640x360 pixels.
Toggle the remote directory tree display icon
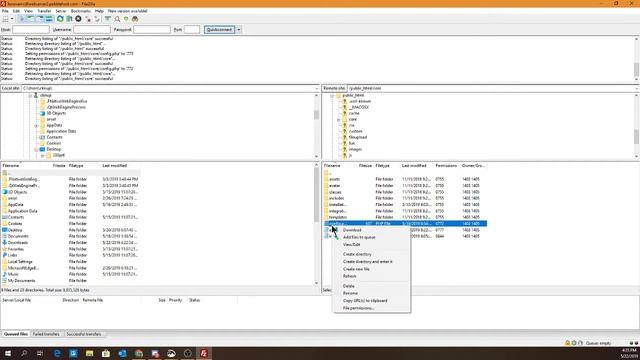40,19
